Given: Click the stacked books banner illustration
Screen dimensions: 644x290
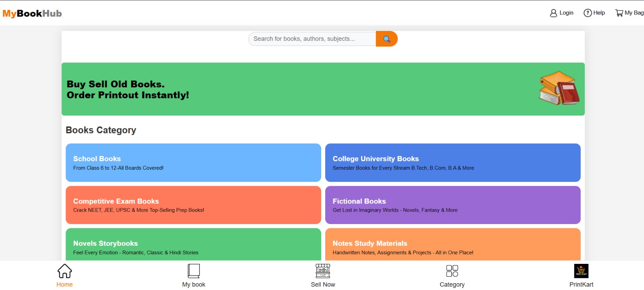Looking at the screenshot, I should point(559,88).
